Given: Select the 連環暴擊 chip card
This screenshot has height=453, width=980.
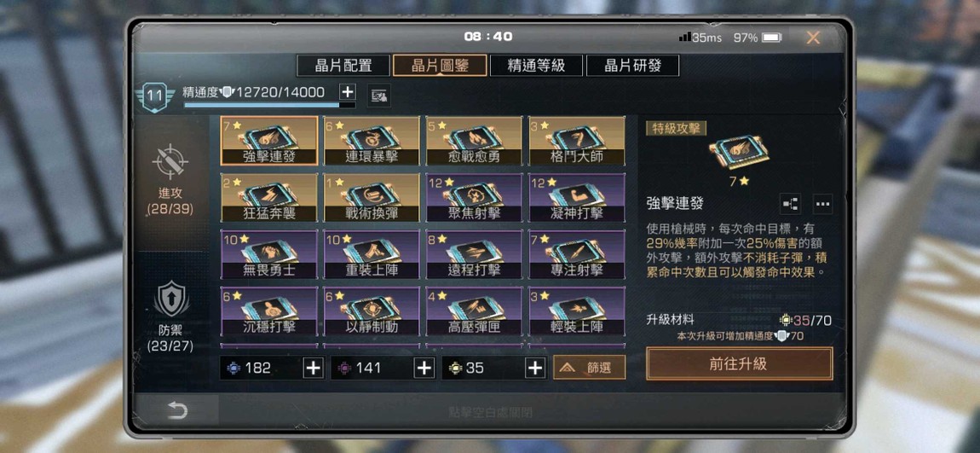Looking at the screenshot, I should point(372,141).
